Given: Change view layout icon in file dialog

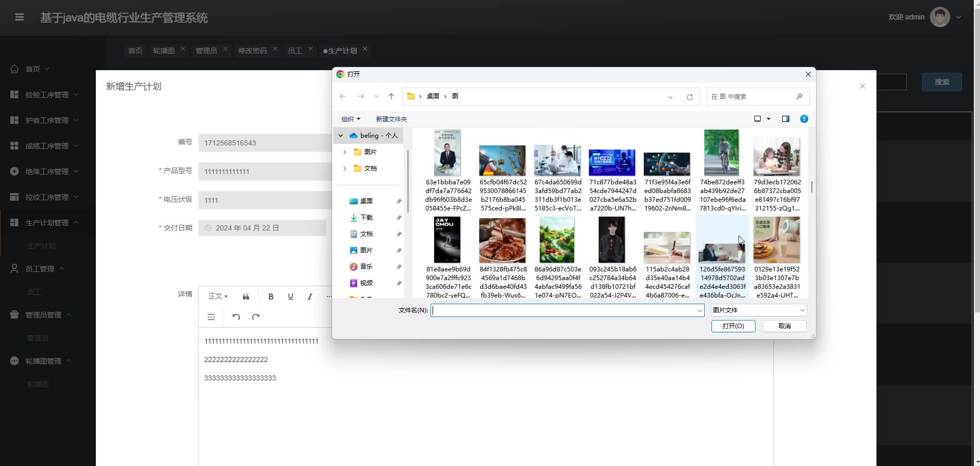Looking at the screenshot, I should coord(758,119).
